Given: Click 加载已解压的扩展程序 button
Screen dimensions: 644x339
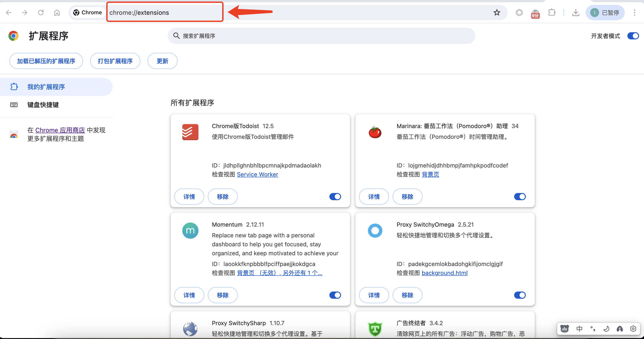Looking at the screenshot, I should coord(46,61).
